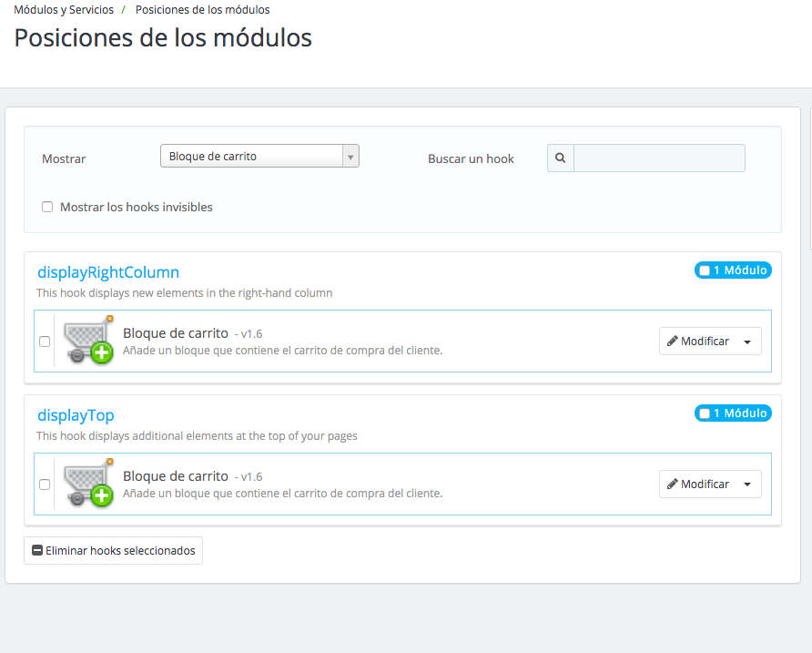Open the displayRightColumn hook link
This screenshot has width=812, height=653.
tap(108, 272)
